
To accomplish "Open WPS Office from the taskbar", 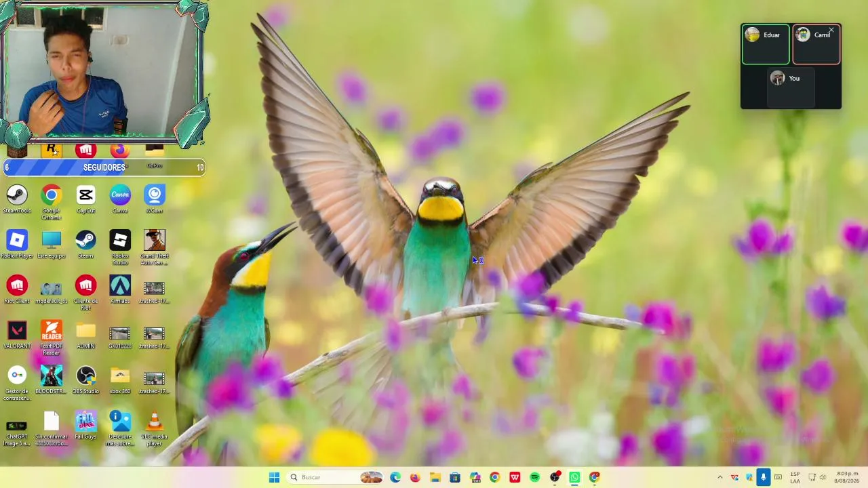I will click(x=515, y=477).
